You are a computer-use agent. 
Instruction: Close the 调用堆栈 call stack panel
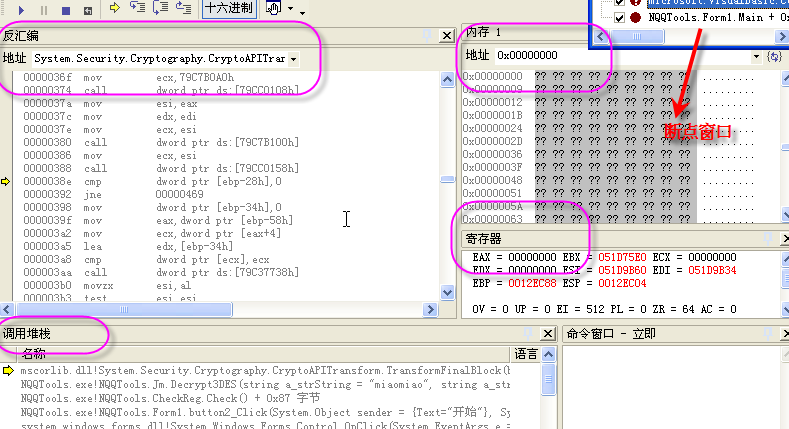[x=547, y=334]
